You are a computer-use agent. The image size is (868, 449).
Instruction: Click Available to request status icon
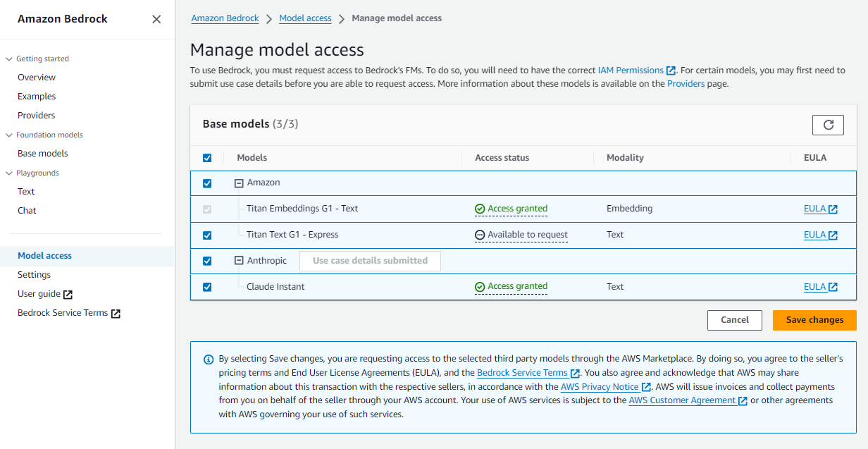tap(480, 235)
